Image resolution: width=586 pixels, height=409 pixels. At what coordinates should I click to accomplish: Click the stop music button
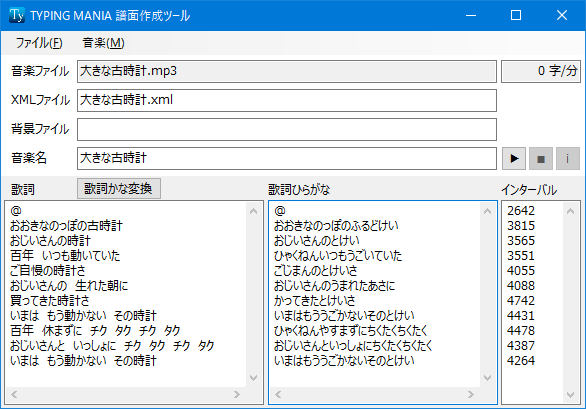point(541,159)
